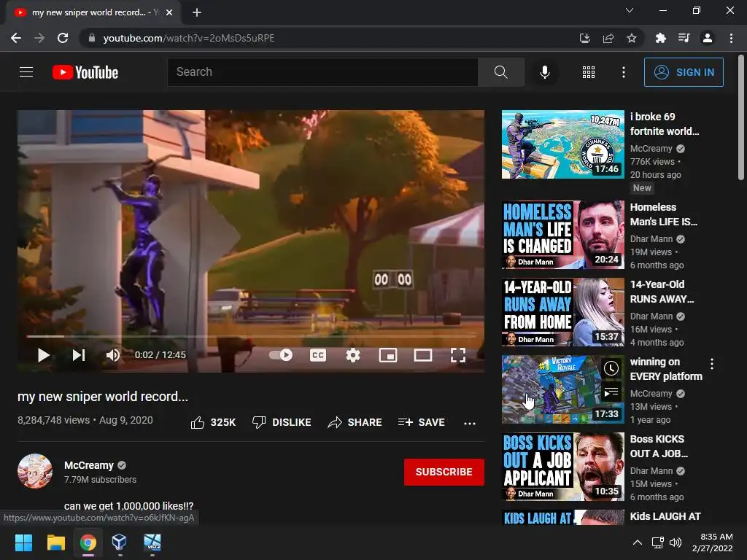Open File Explorer from taskbar
Screen dimensions: 747x560
pos(55,542)
